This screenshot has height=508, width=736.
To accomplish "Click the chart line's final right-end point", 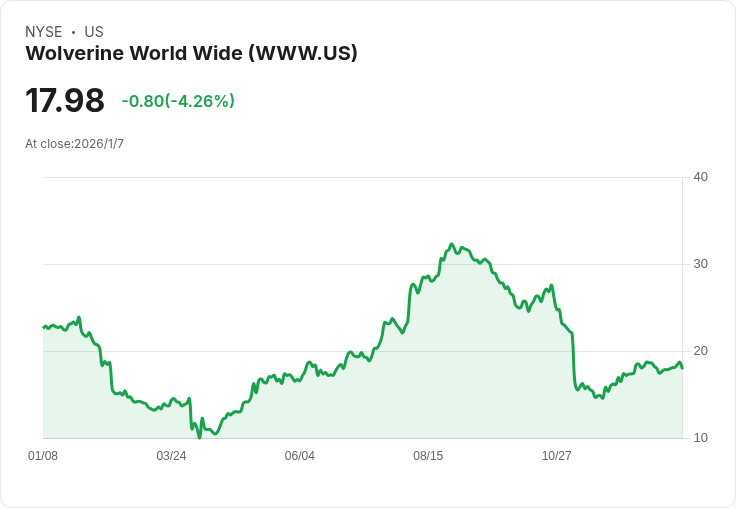I will click(682, 368).
